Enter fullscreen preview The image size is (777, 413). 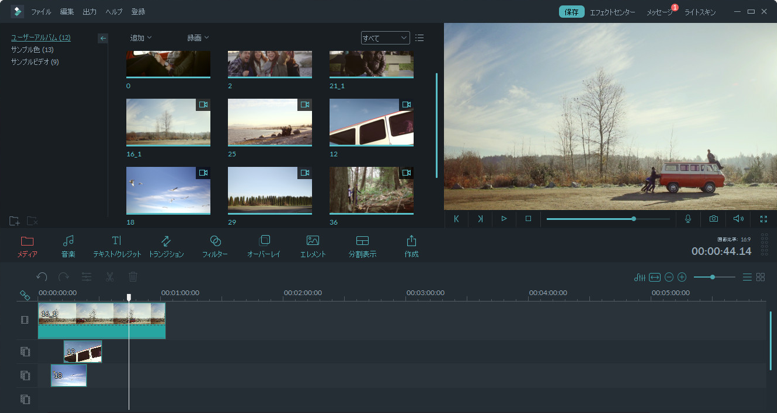click(763, 219)
